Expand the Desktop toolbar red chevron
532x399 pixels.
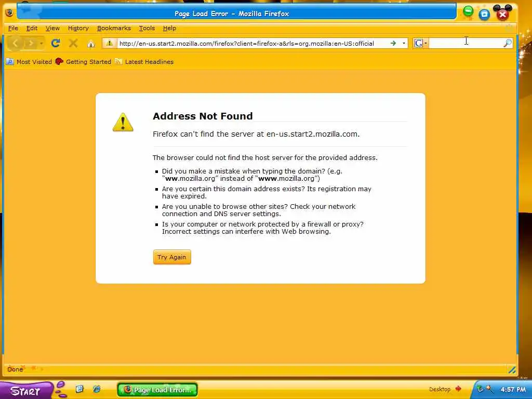tap(458, 389)
